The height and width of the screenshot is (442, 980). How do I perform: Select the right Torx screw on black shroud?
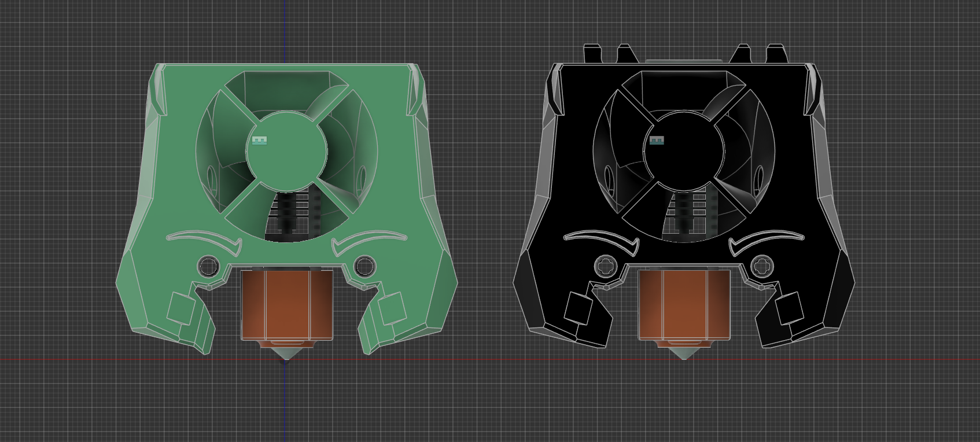coord(762,267)
